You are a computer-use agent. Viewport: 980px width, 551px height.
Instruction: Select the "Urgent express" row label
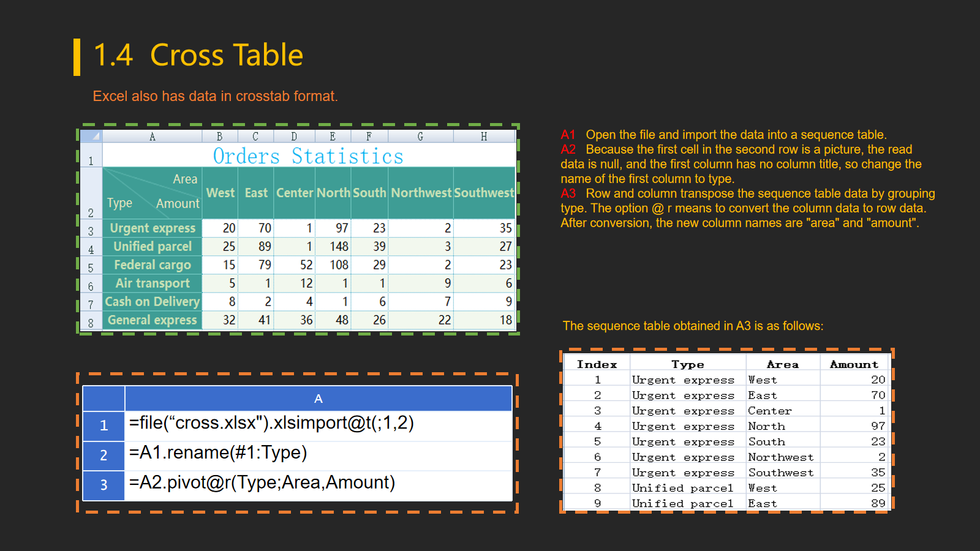tap(153, 228)
